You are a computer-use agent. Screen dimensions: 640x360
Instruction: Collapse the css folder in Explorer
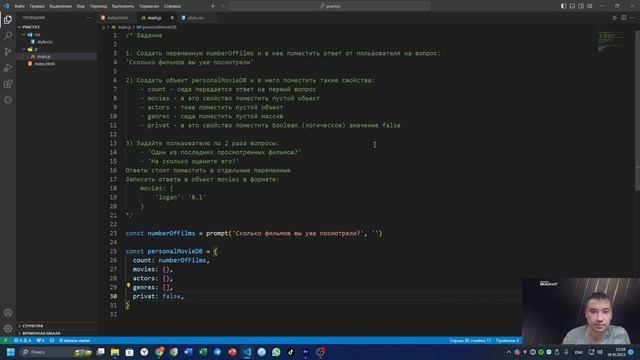click(56, 35)
